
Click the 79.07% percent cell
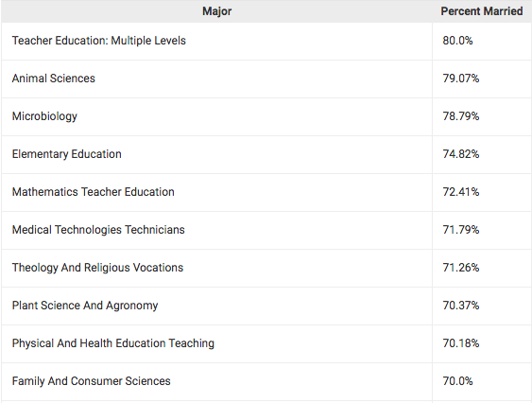click(x=482, y=79)
